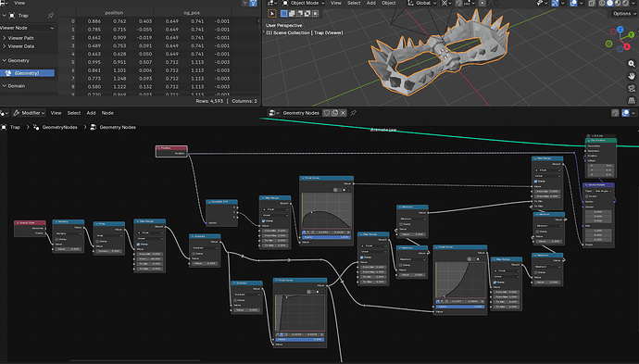Toggle Invert checkbox on Vector Rotate node
The image size is (639, 364).
pyautogui.click(x=586, y=196)
